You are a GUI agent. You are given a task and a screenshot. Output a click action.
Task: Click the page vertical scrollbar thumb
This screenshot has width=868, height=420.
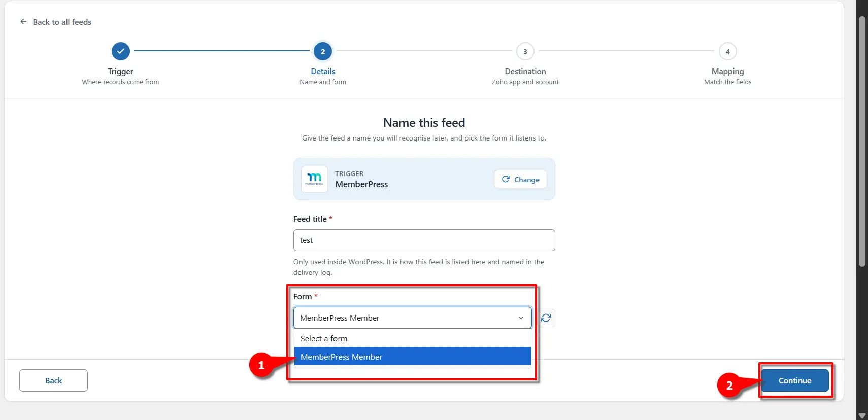pos(862,141)
